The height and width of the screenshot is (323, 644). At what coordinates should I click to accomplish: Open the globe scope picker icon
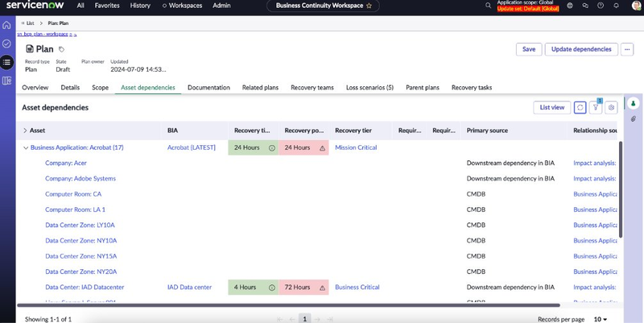pyautogui.click(x=570, y=6)
